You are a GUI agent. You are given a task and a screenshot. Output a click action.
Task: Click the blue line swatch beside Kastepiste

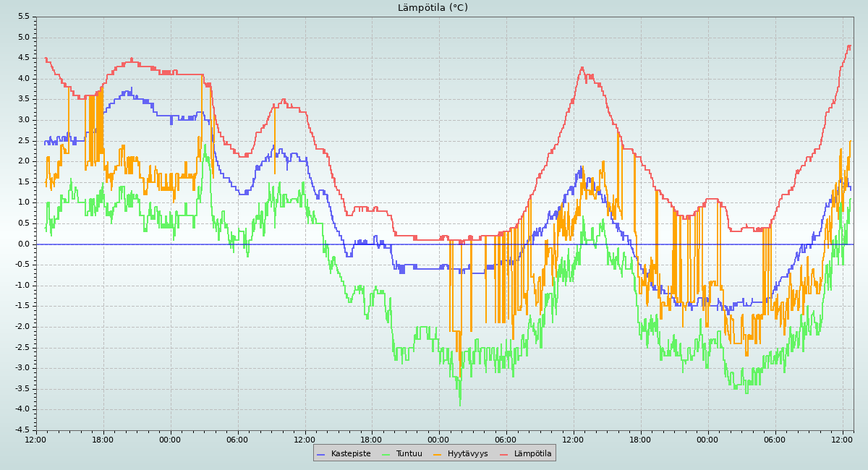(x=321, y=453)
